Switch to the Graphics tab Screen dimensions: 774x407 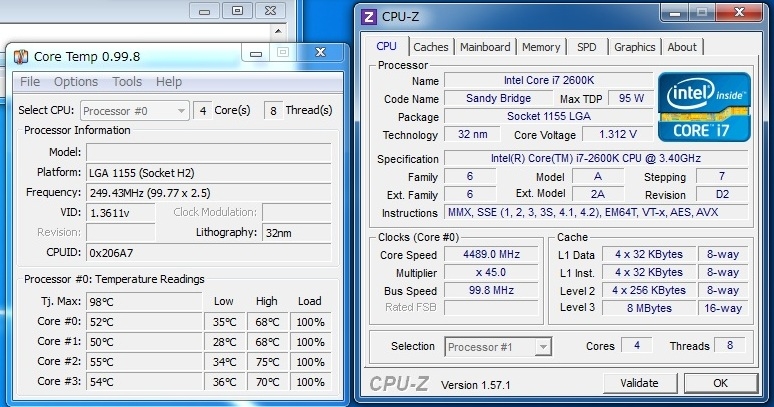(634, 47)
